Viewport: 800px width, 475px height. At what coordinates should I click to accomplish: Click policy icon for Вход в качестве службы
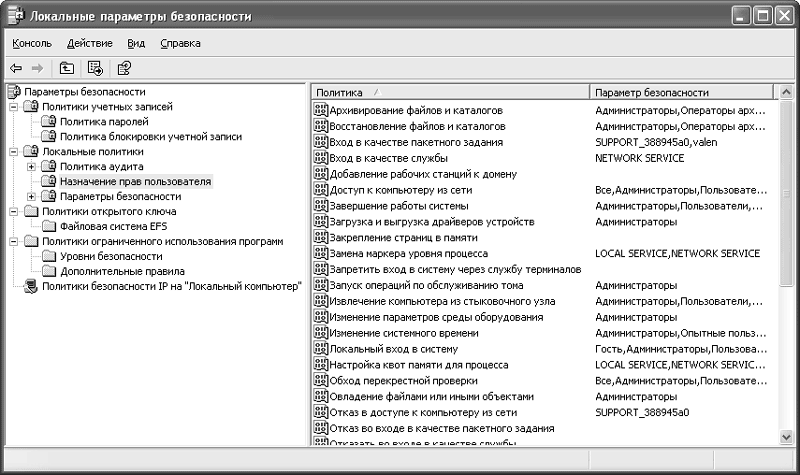(x=320, y=158)
